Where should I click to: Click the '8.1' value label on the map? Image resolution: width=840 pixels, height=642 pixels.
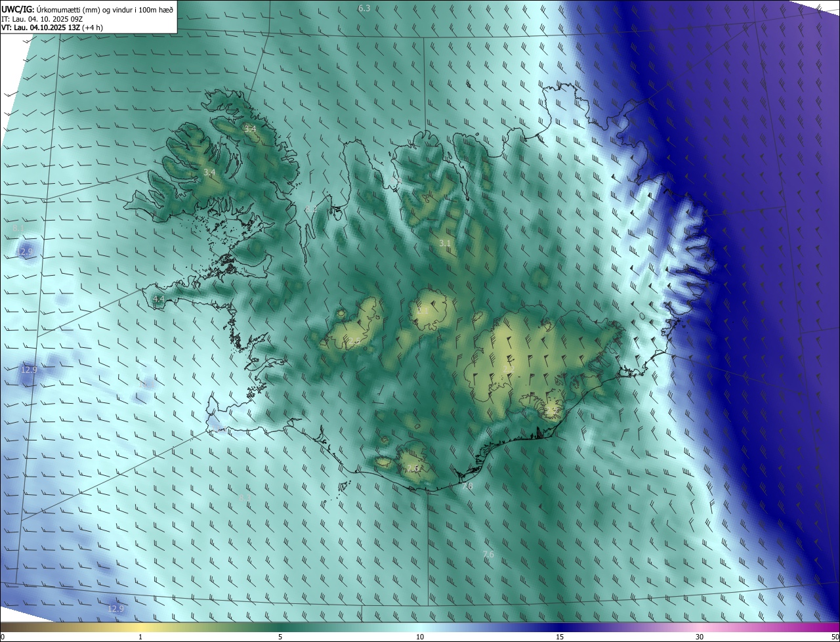tap(18, 228)
